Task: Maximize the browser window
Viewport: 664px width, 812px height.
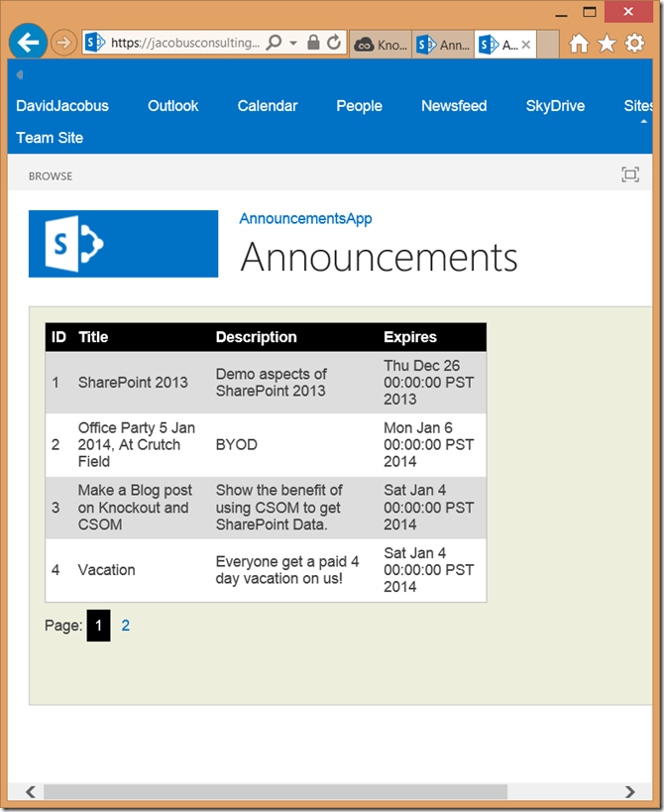Action: coord(590,12)
